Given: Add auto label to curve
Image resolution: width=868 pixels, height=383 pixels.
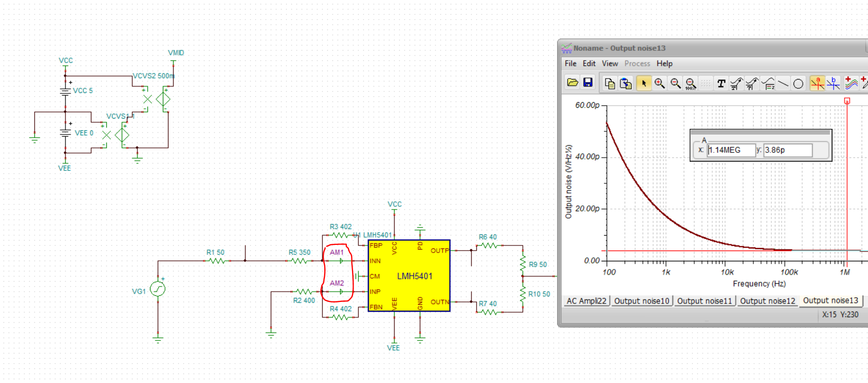Looking at the screenshot, I should (x=736, y=83).
